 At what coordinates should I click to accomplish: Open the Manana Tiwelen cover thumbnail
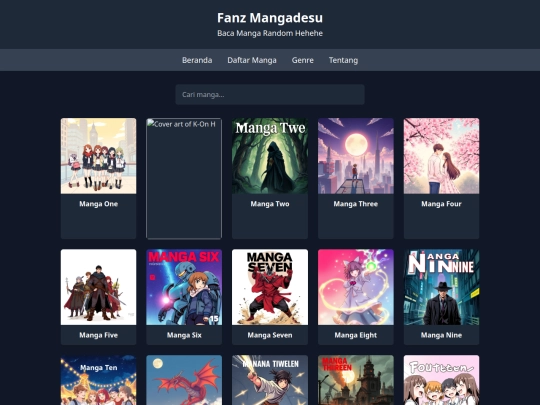tap(270, 380)
